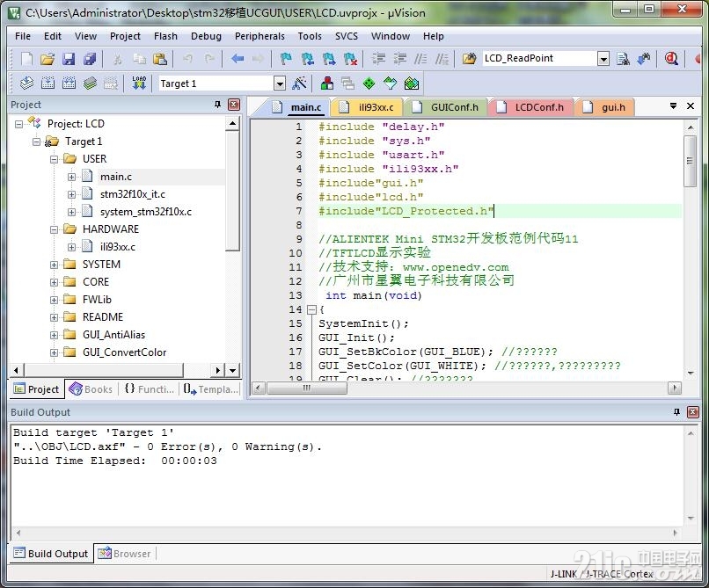Open Functions tab in Project pane
The image size is (709, 588).
pyautogui.click(x=150, y=389)
